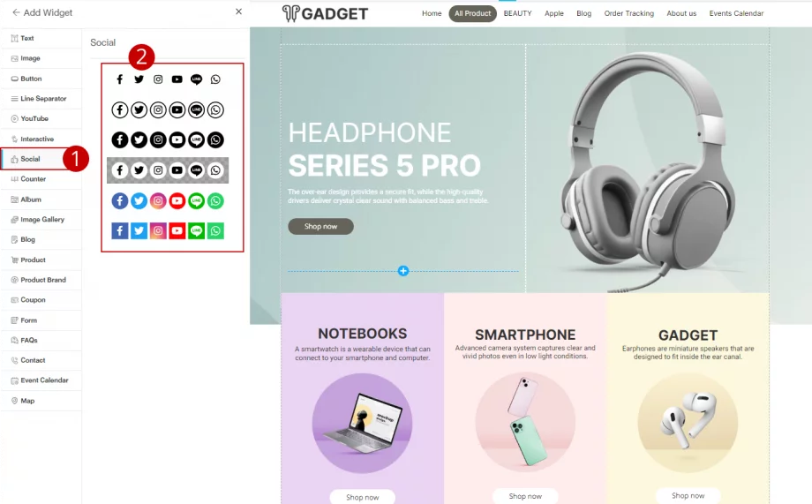This screenshot has width=812, height=504.
Task: Open the All Product navigation tab
Action: coord(472,13)
